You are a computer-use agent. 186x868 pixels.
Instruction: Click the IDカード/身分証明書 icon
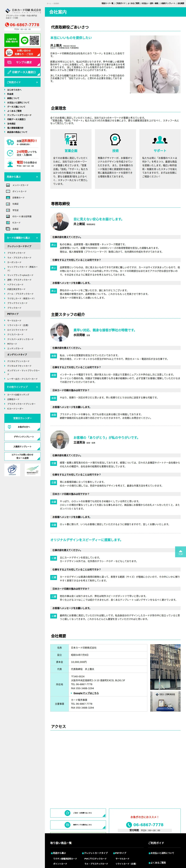8,216
